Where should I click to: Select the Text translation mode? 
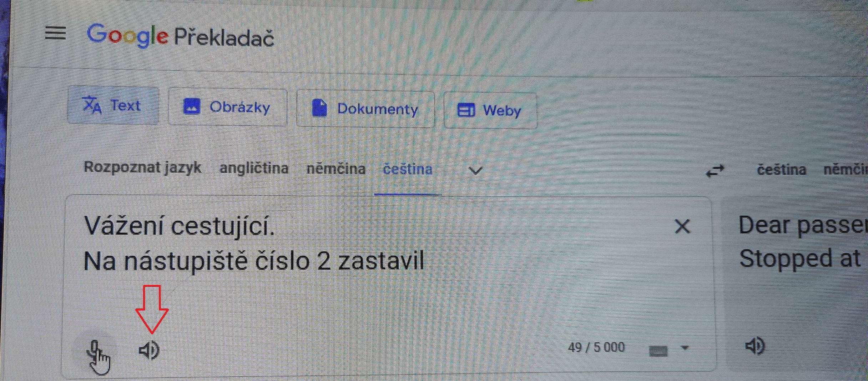113,105
